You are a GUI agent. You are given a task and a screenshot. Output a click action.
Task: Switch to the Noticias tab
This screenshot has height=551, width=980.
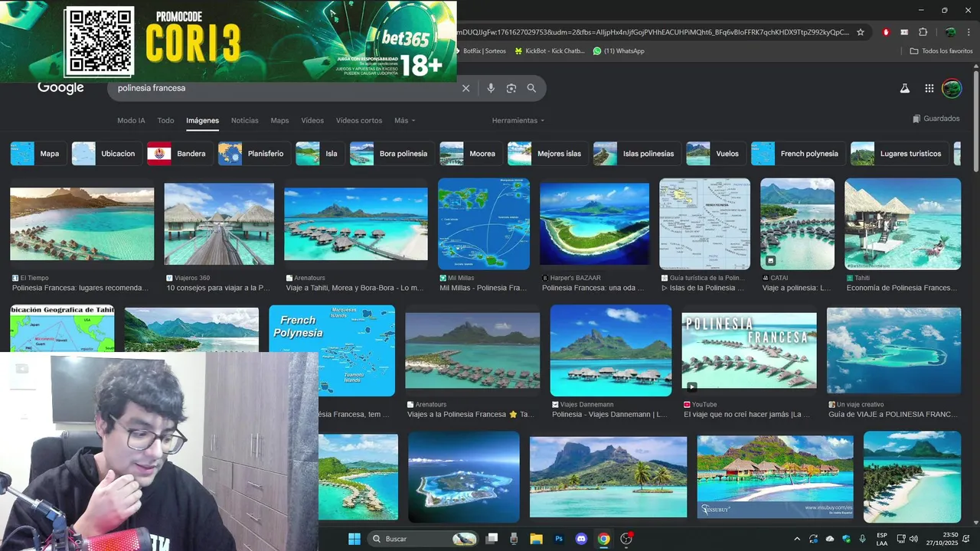(x=245, y=120)
